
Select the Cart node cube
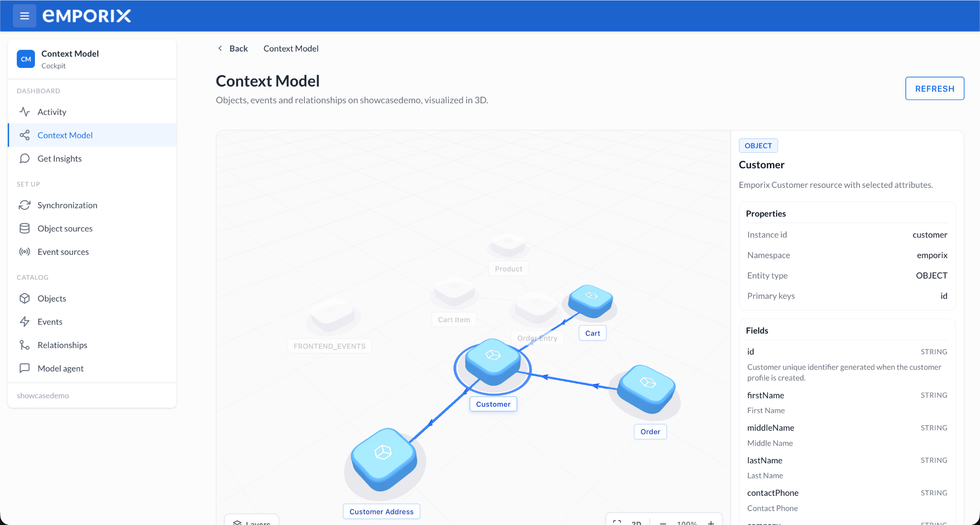(x=591, y=301)
